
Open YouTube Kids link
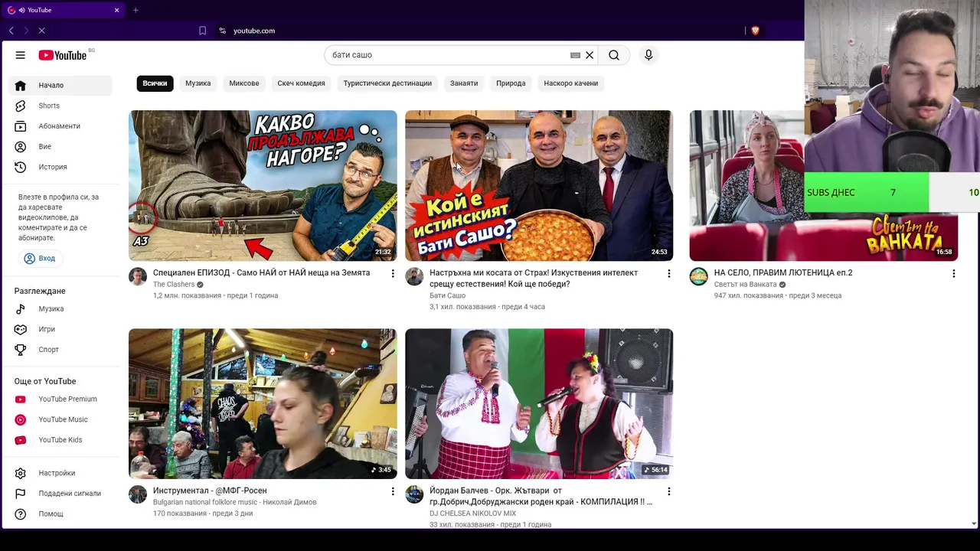coord(60,440)
